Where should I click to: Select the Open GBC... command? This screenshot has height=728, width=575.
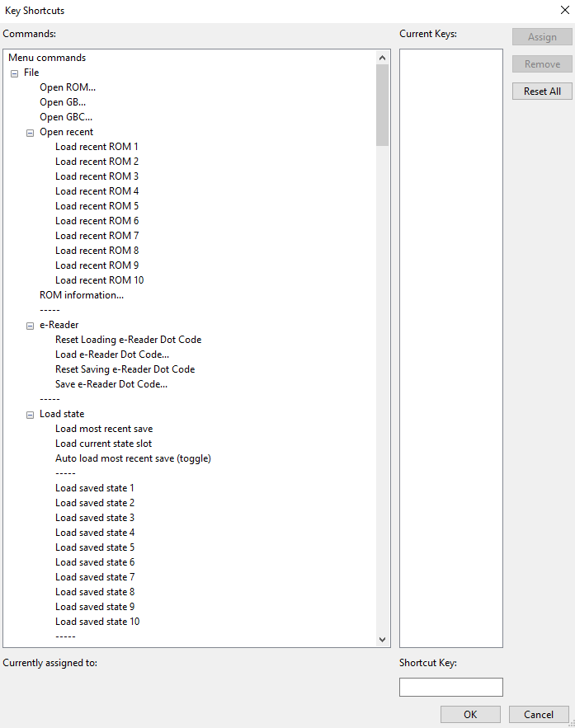[66, 117]
